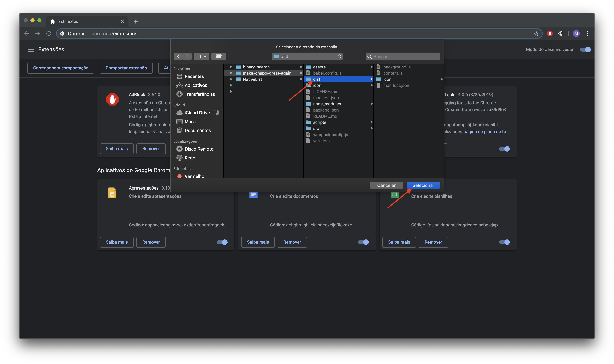The width and height of the screenshot is (614, 364).
Task: Toggle Modo do desenvolvedor switch
Action: (585, 50)
